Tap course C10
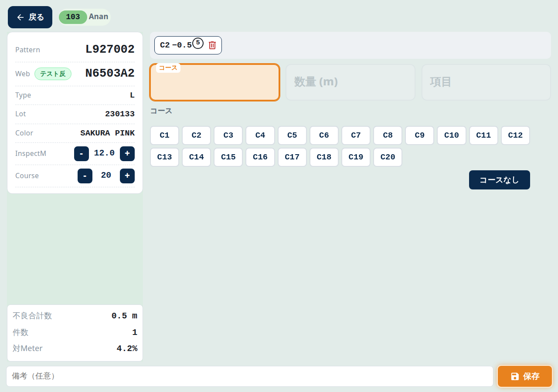This screenshot has height=392, width=558. 452,135
